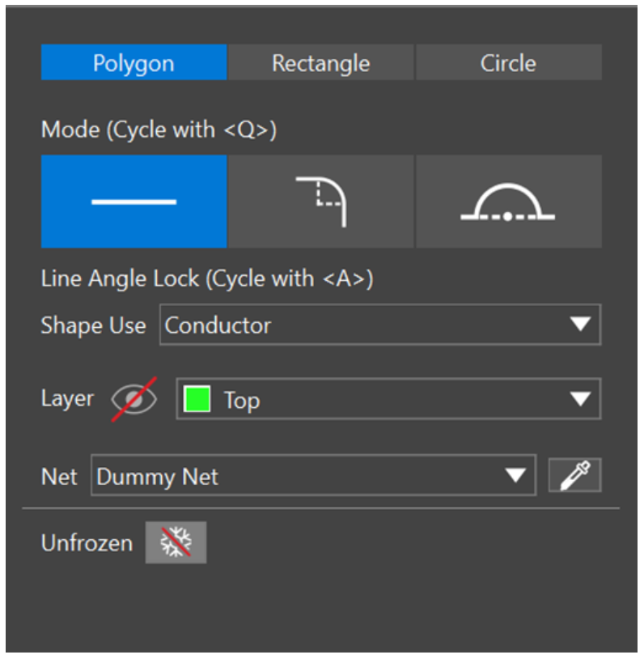Switch to the Circle shape tab

pos(508,63)
